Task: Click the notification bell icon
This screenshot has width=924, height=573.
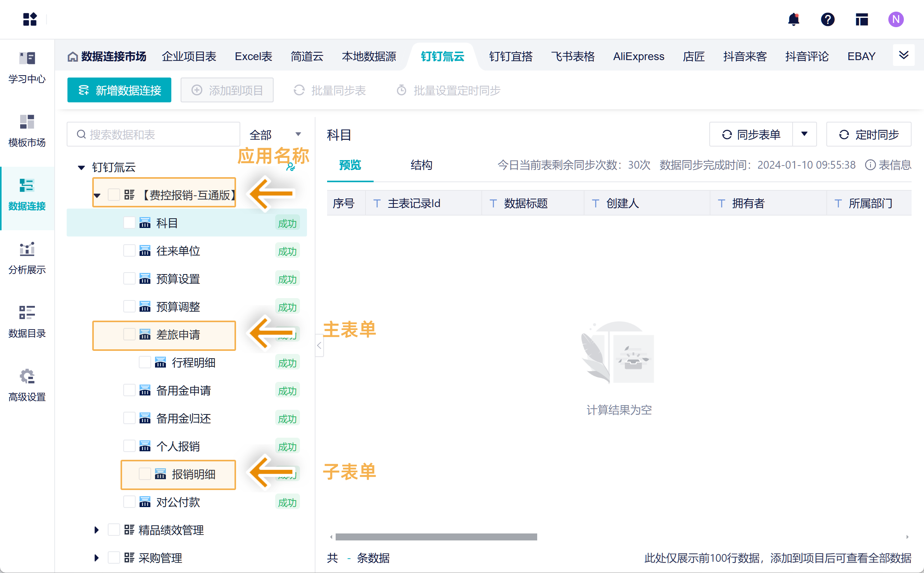Action: (793, 19)
